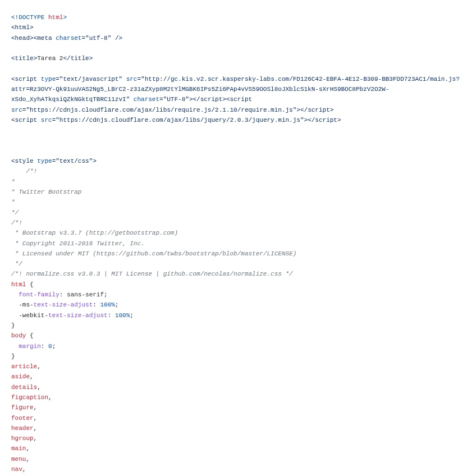Click the figcaption selector
The image size is (476, 476).
pyautogui.click(x=30, y=397)
